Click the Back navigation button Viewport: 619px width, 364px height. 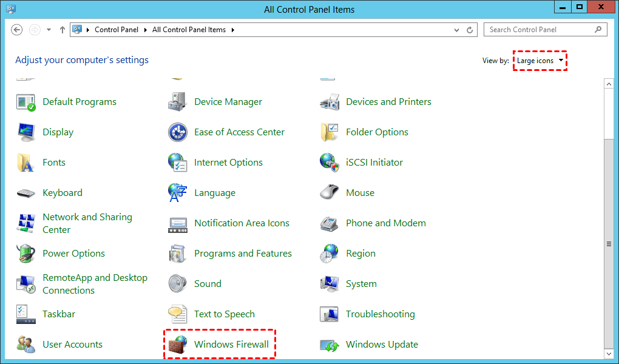(17, 30)
